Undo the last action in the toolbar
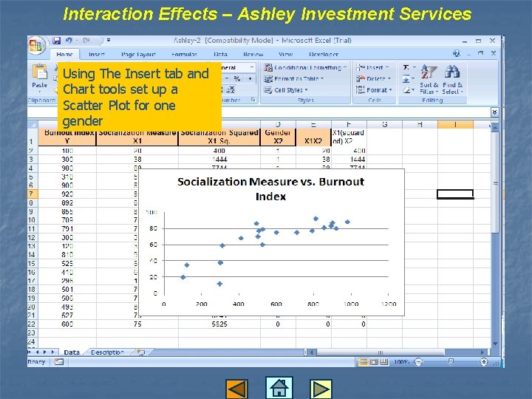The image size is (532, 399). (x=69, y=41)
